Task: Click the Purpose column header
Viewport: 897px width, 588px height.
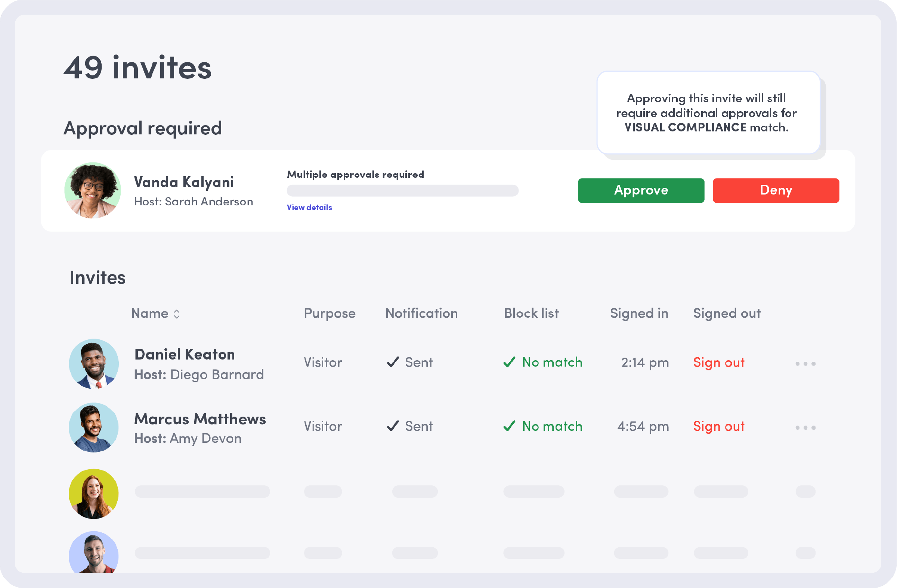Action: 330,314
